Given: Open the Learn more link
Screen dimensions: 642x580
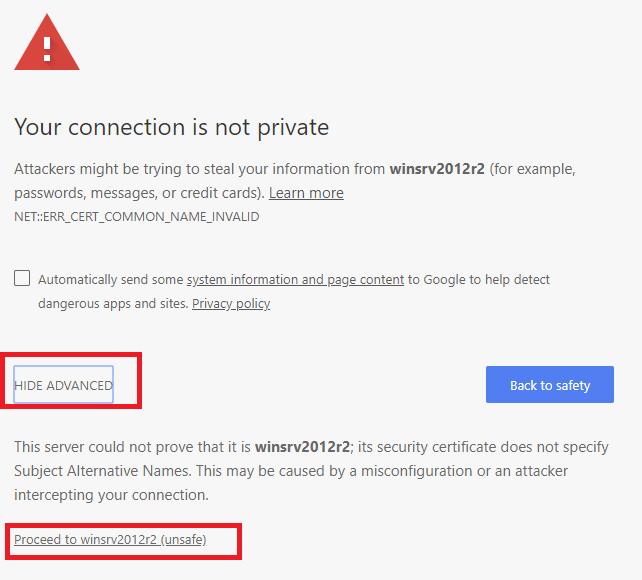Looking at the screenshot, I should tap(306, 193).
